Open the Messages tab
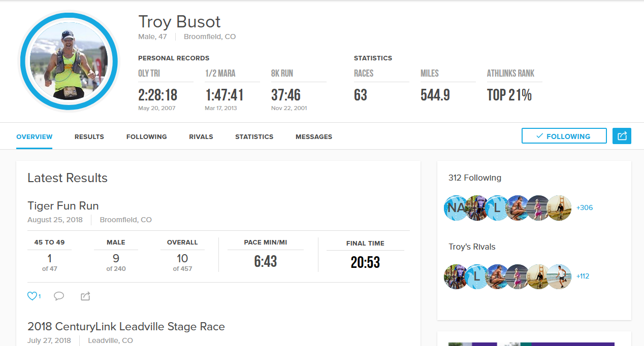 tap(314, 137)
